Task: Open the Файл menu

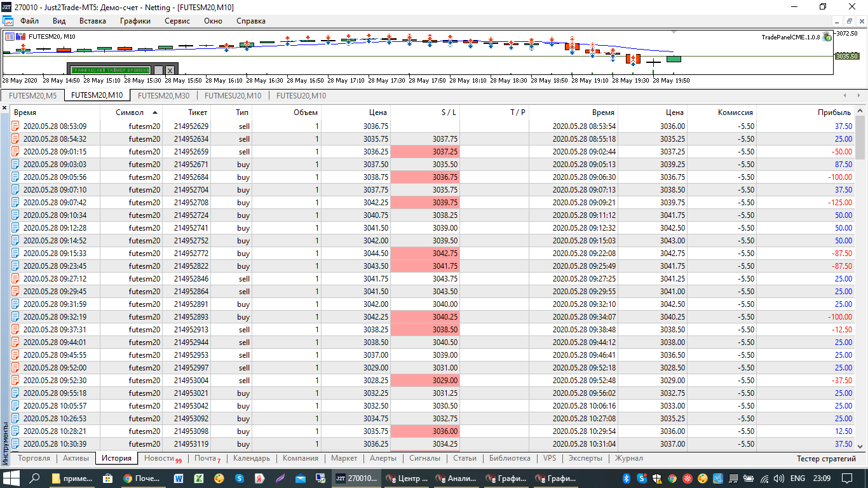Action: (29, 21)
